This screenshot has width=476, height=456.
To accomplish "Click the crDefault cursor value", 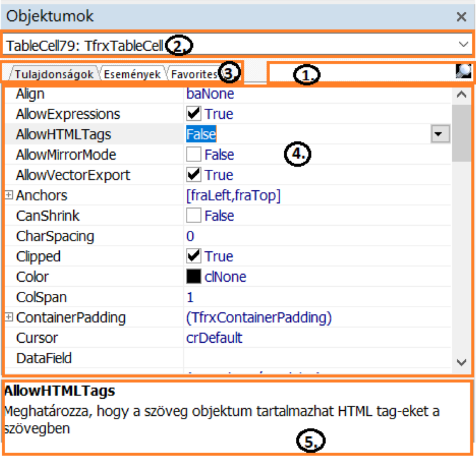I will point(214,338).
